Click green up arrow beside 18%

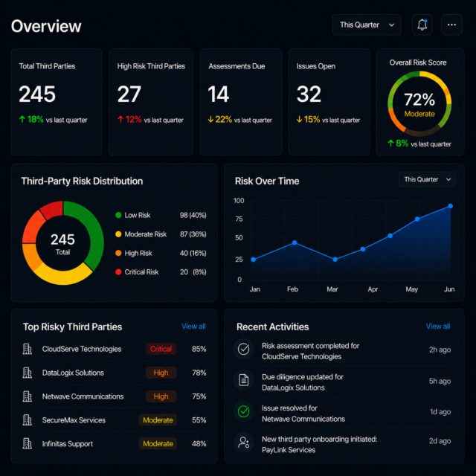point(22,119)
